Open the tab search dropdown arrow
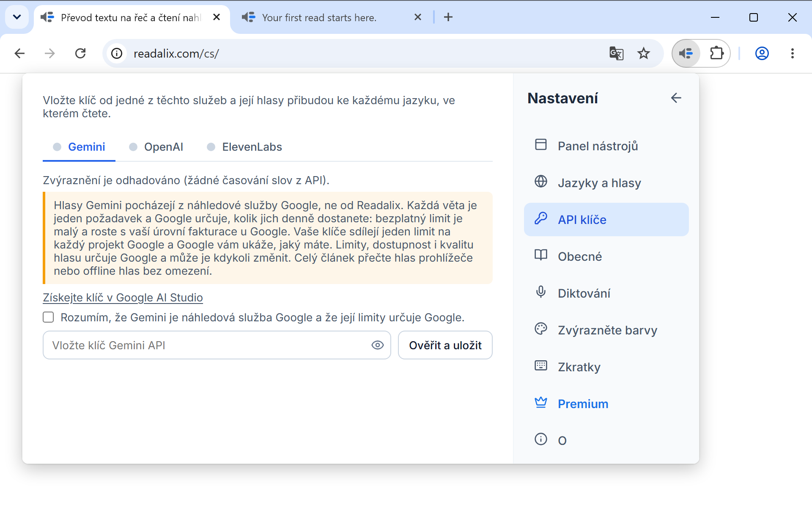Viewport: 812px width, 508px height. tap(17, 17)
